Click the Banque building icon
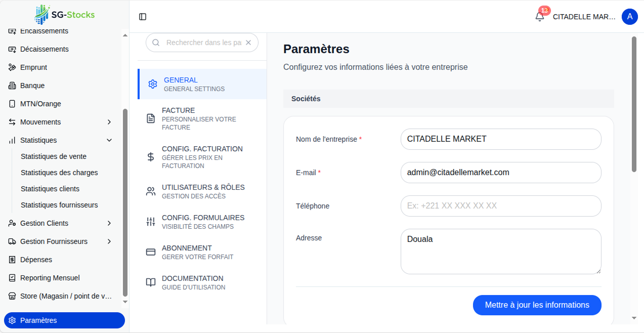Image resolution: width=644 pixels, height=333 pixels. [x=12, y=86]
